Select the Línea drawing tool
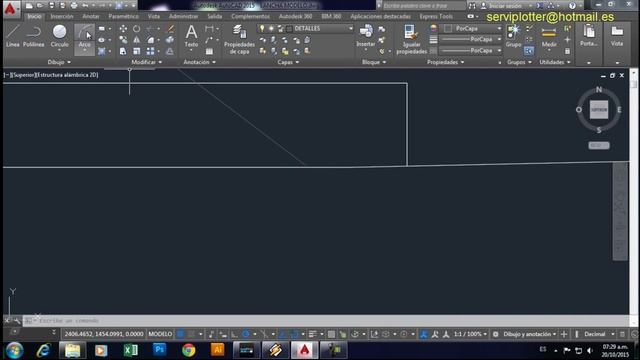Image resolution: width=640 pixels, height=360 pixels. (x=13, y=36)
